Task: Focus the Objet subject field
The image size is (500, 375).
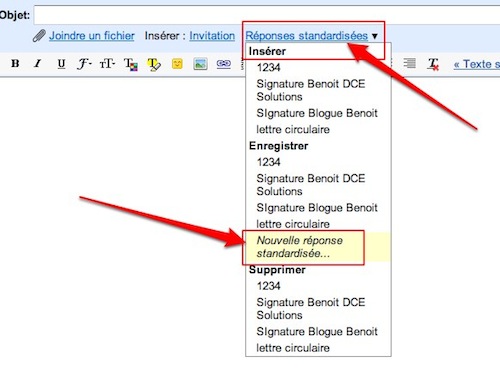Action: [x=267, y=15]
